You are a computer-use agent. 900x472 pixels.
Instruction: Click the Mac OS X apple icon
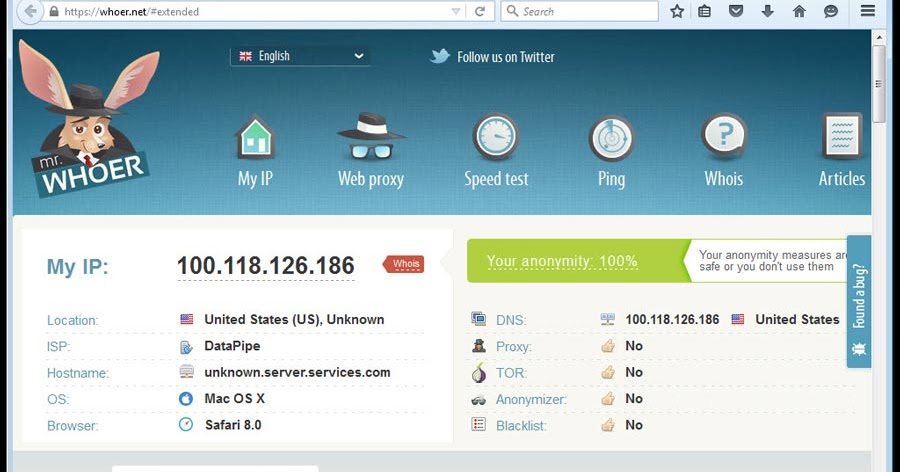(x=186, y=399)
